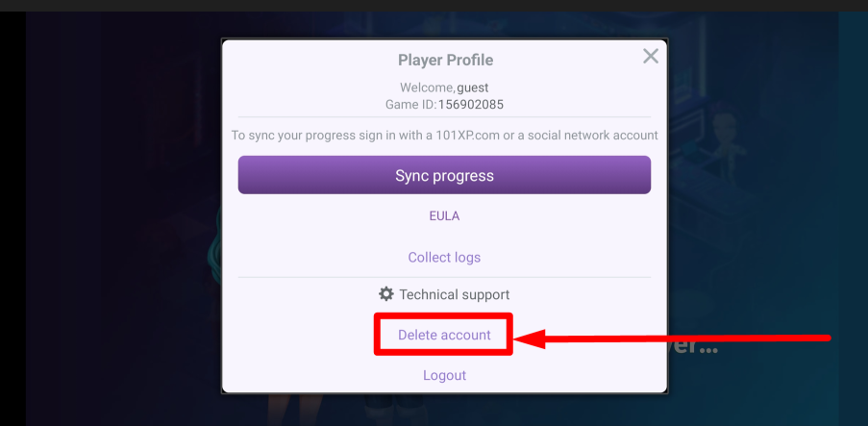The height and width of the screenshot is (426, 868).
Task: Click the dark bar along the top
Action: [433, 5]
